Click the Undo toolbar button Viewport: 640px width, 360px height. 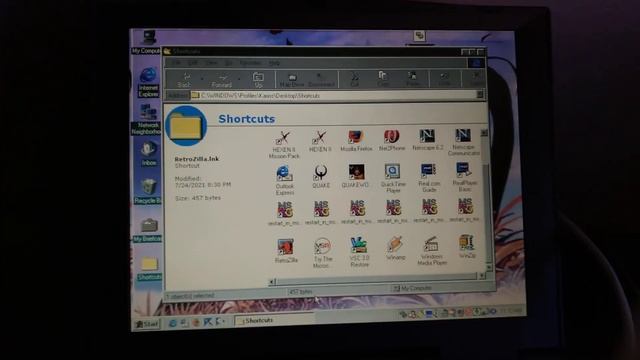pyautogui.click(x=444, y=78)
